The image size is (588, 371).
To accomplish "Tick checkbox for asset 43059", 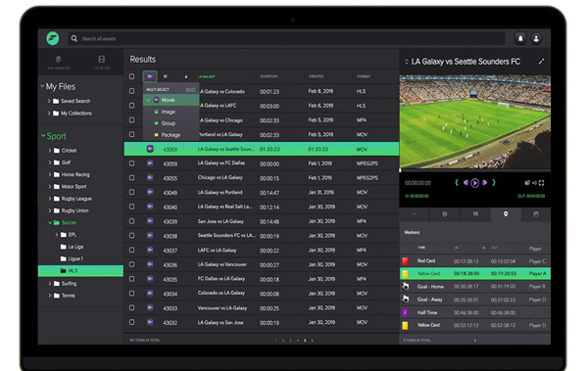I will (x=131, y=163).
